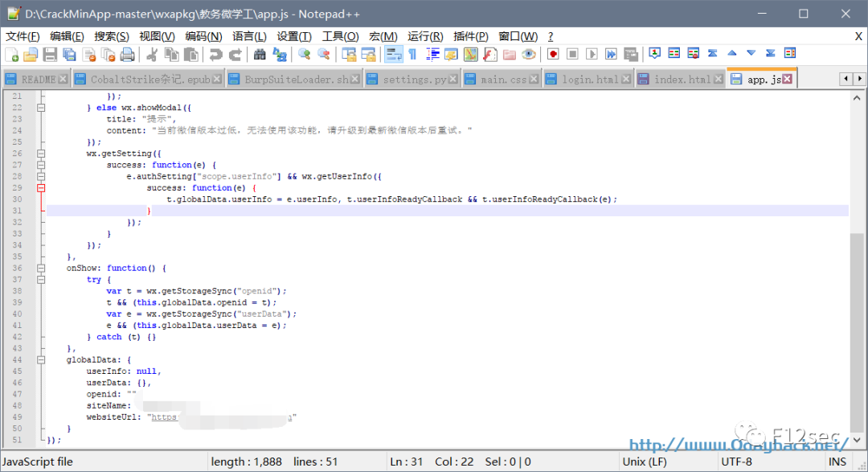Open the 插件(P) menu

tap(470, 36)
